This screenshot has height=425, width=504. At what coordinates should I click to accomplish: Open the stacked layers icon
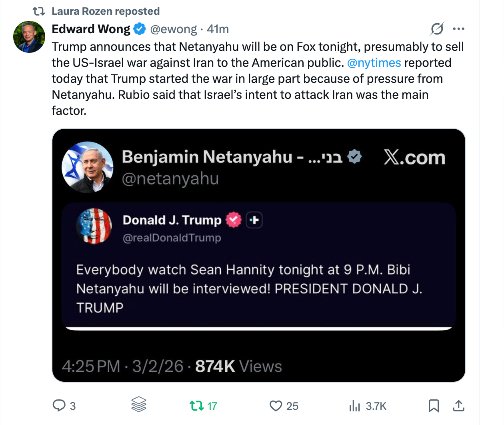[139, 404]
